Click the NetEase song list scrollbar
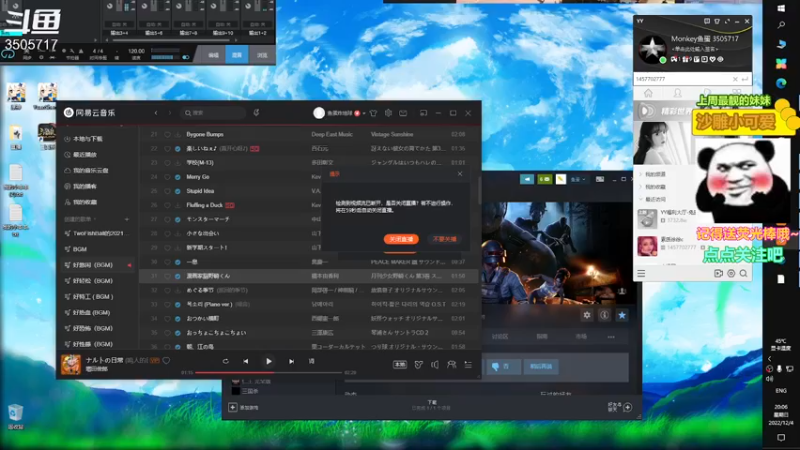 [x=479, y=191]
